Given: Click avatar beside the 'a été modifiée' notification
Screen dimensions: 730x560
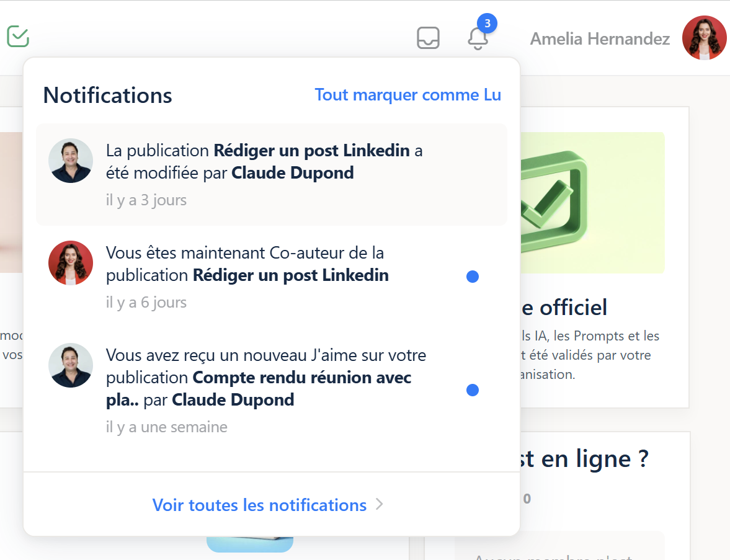Looking at the screenshot, I should [x=71, y=161].
